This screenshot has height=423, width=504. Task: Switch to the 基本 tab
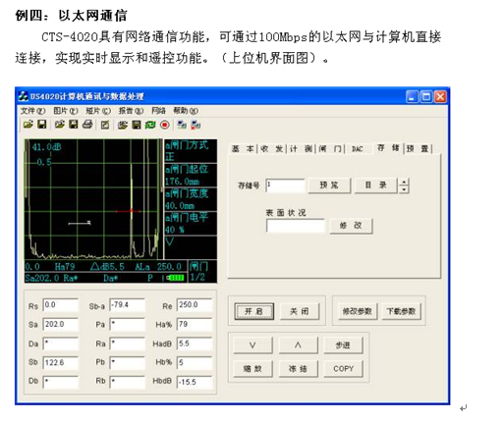tap(243, 149)
